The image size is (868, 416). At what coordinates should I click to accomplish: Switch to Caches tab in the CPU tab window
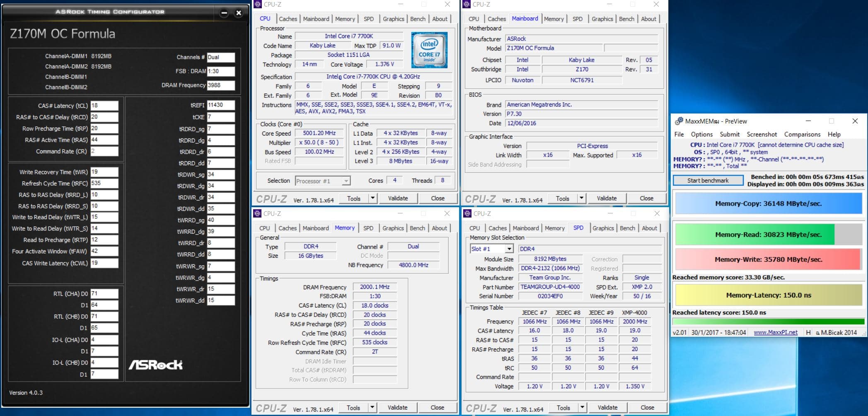(x=288, y=19)
